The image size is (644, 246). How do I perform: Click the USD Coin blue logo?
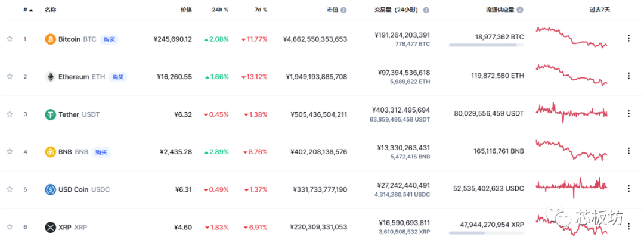50,189
